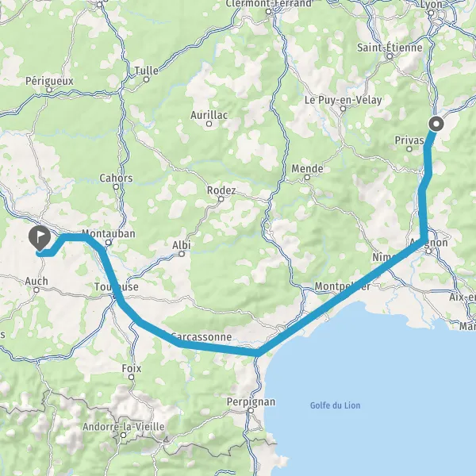
Task: Select the Saint-Étienne city marker dot
Action: [390, 56]
